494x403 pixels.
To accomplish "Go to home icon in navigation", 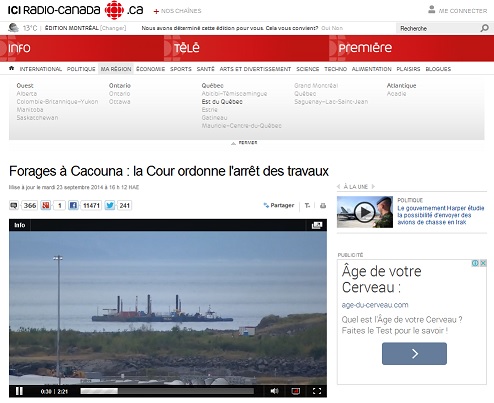I will click(x=12, y=68).
